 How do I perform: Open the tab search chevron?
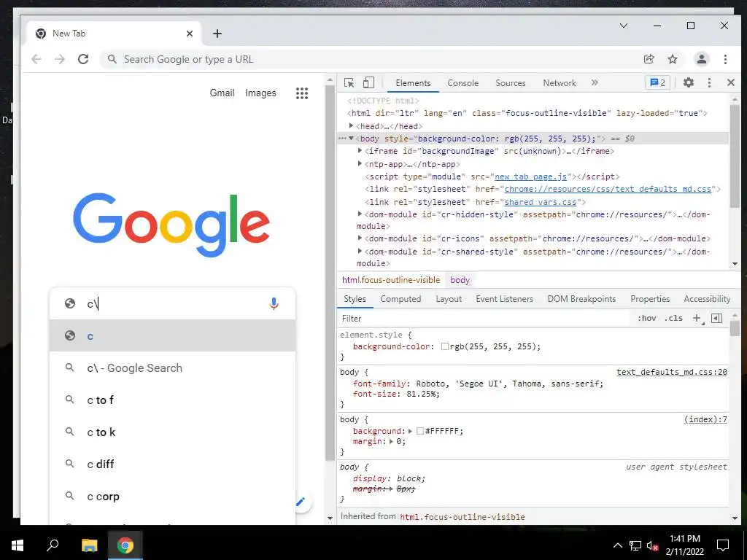point(624,26)
